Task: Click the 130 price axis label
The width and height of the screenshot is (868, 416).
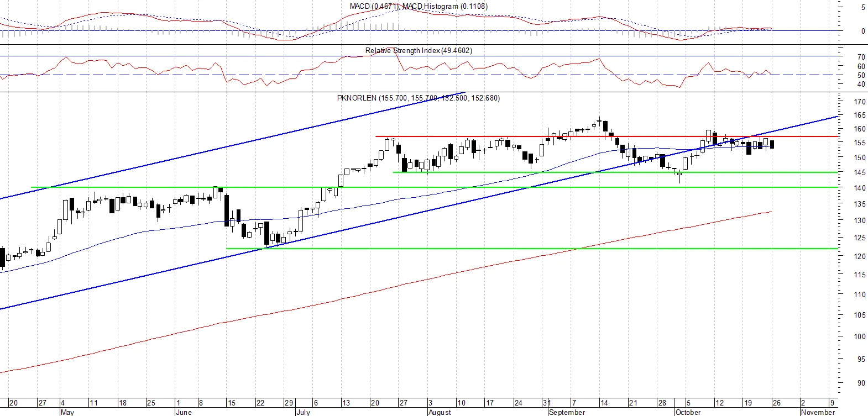Action: [x=860, y=221]
